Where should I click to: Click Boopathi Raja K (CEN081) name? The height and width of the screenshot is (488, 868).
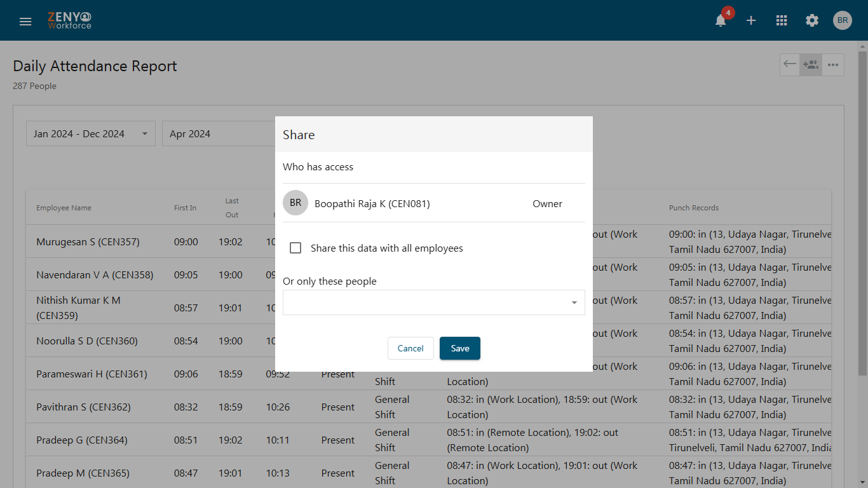pos(372,203)
